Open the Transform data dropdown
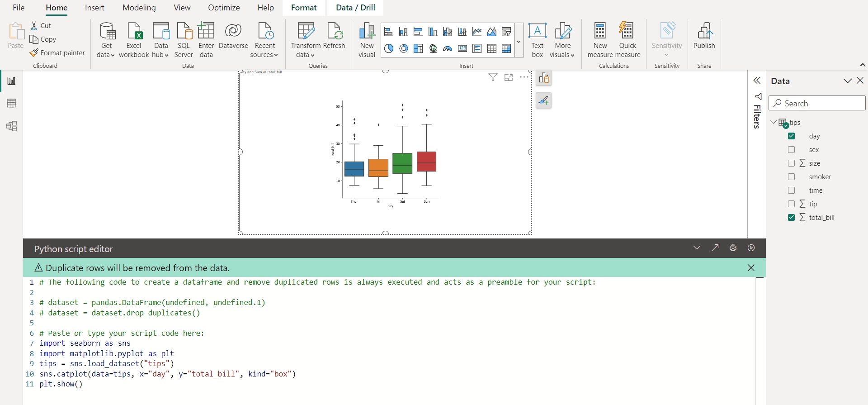 pos(306,50)
